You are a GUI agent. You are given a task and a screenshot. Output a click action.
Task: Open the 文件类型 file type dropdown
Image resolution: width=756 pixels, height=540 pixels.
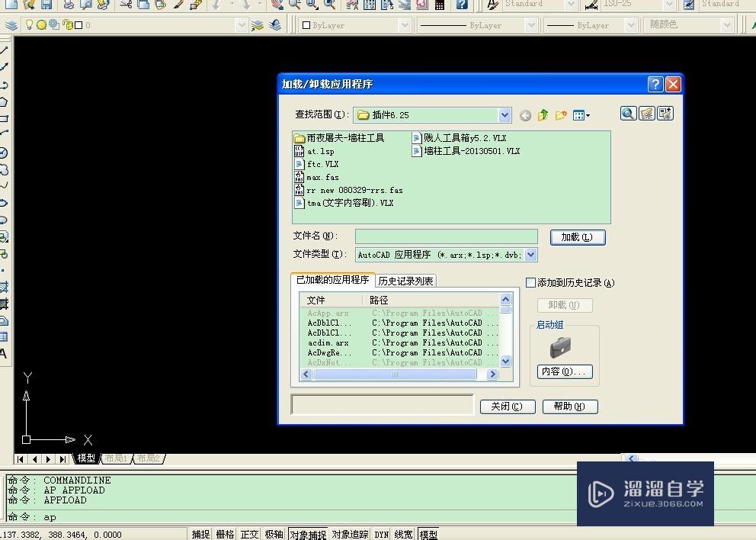click(531, 254)
